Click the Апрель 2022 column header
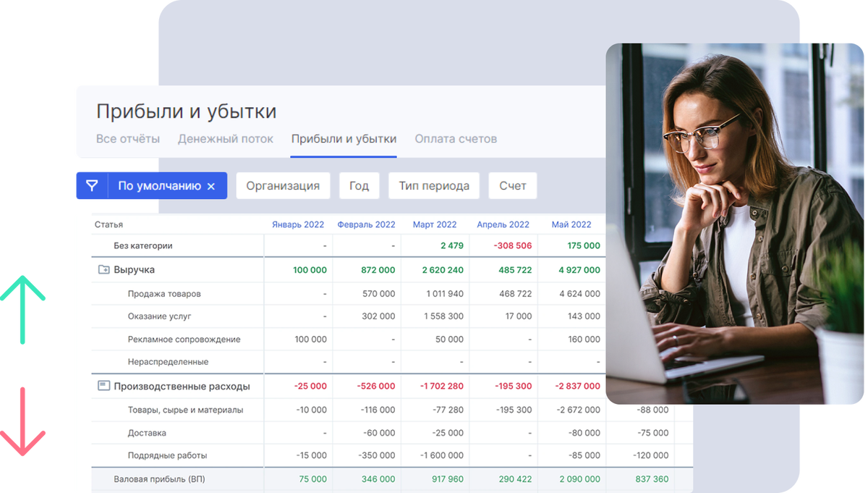This screenshot has height=493, width=868. click(x=503, y=224)
